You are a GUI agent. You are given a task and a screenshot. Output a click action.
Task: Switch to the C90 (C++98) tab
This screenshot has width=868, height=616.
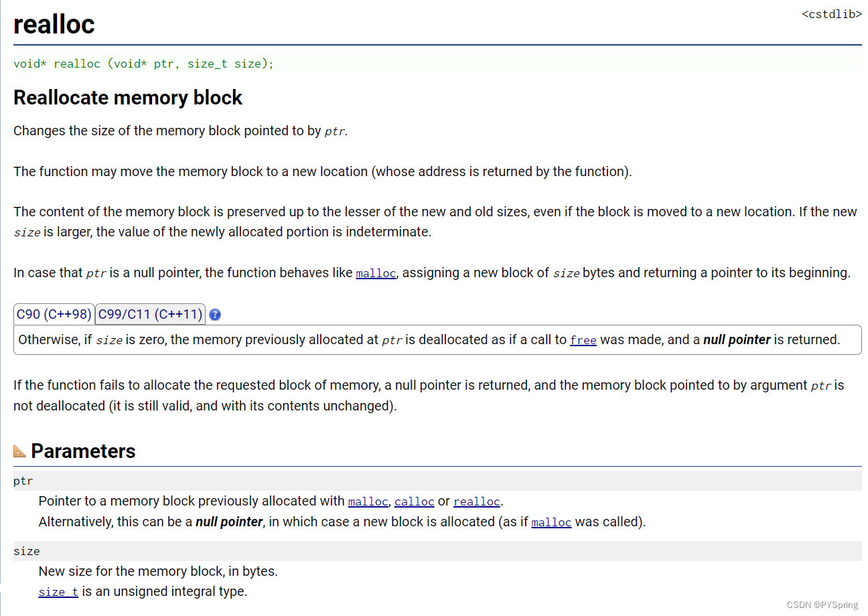click(54, 313)
